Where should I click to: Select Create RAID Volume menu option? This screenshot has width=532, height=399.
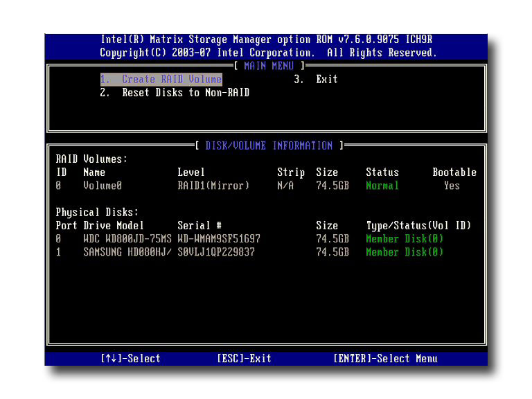[x=161, y=79]
